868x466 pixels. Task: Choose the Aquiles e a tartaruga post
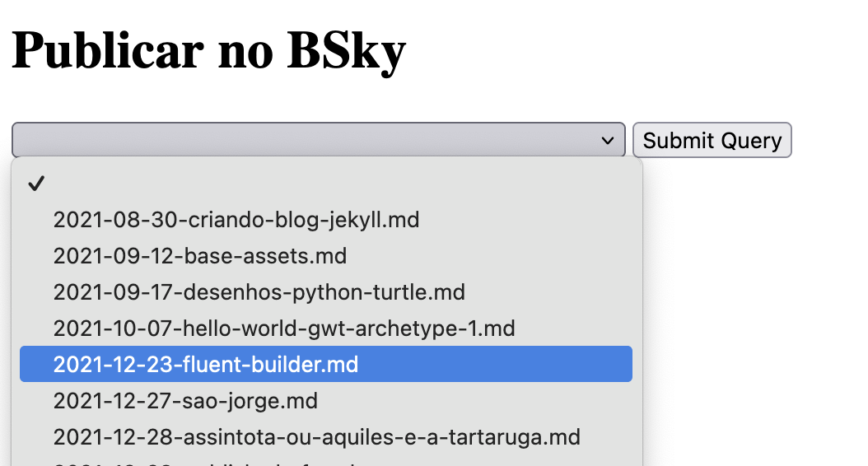(317, 436)
